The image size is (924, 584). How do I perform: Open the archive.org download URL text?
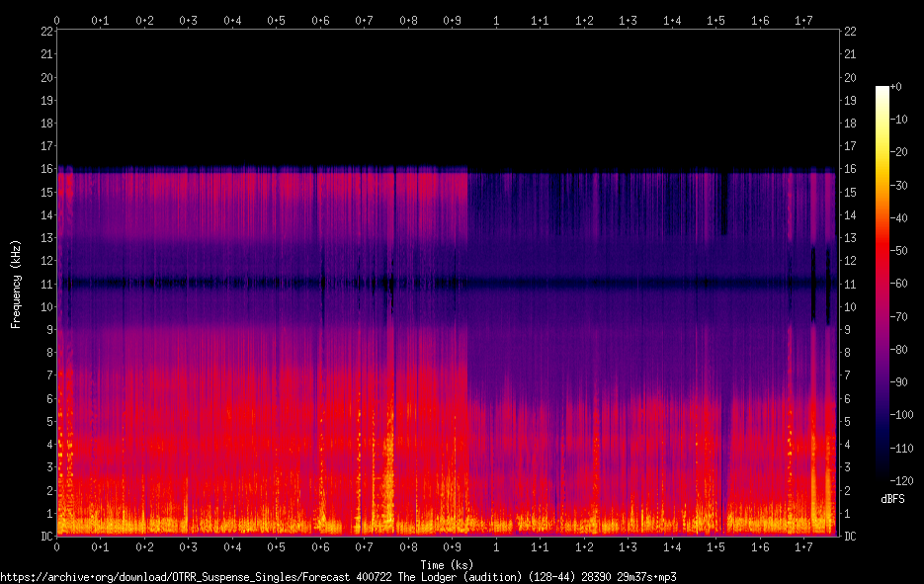(x=338, y=577)
